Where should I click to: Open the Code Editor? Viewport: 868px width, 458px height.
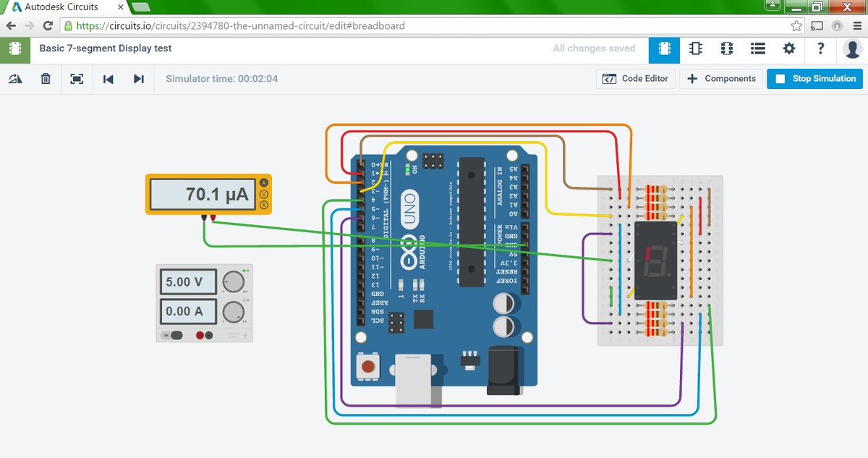click(637, 79)
